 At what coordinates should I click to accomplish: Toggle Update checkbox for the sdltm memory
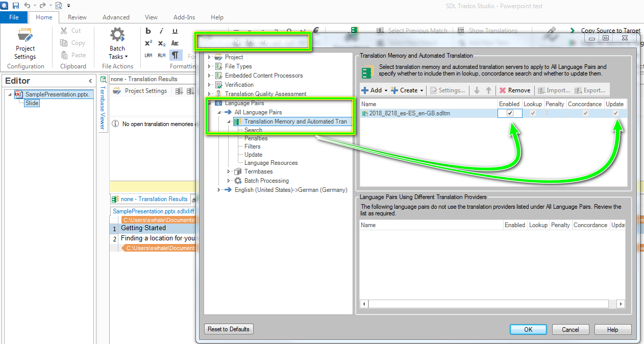[x=615, y=113]
